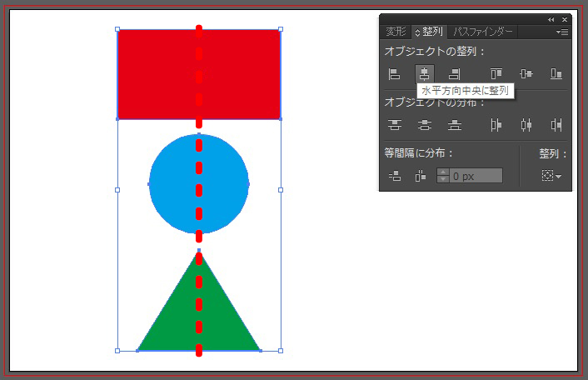Image resolution: width=588 pixels, height=380 pixels.
Task: Open the 整列 align-to dropdown
Action: click(x=551, y=176)
